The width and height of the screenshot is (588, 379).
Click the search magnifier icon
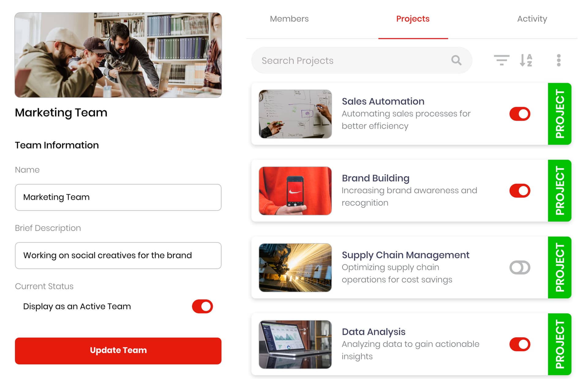tap(456, 60)
